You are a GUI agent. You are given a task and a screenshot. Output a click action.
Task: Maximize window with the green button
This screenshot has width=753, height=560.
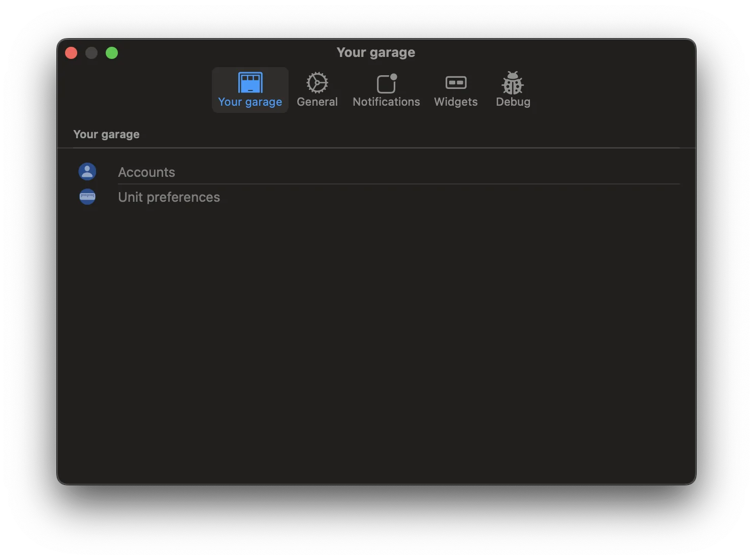click(112, 53)
